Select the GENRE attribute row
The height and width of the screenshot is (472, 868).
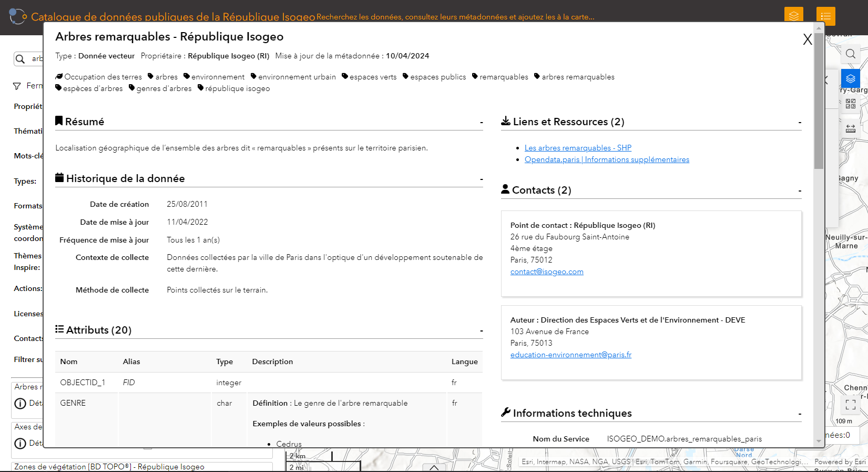(x=269, y=420)
